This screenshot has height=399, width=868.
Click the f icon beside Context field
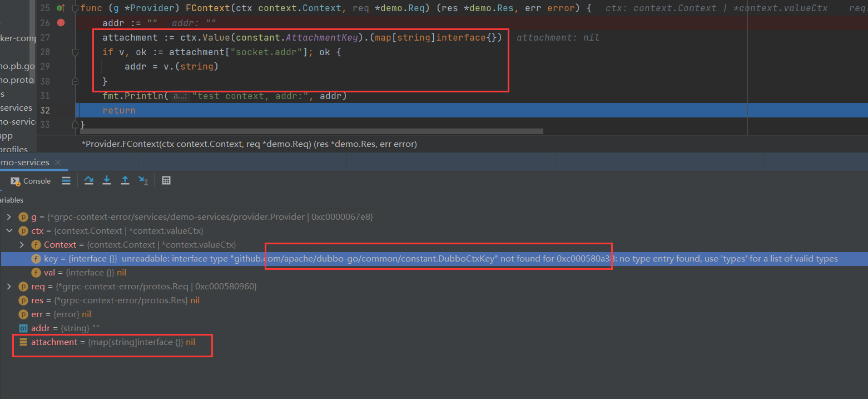point(36,245)
